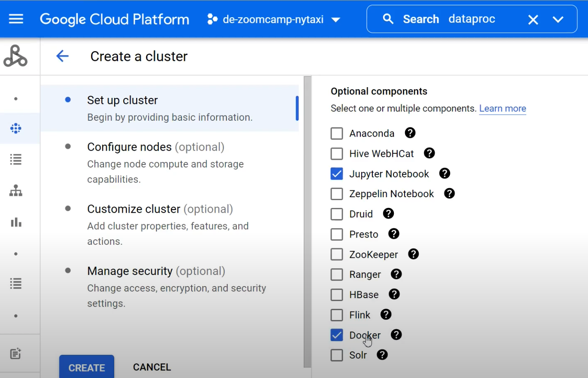Enable the Anaconda checkbox
This screenshot has height=378, width=588.
pos(337,134)
